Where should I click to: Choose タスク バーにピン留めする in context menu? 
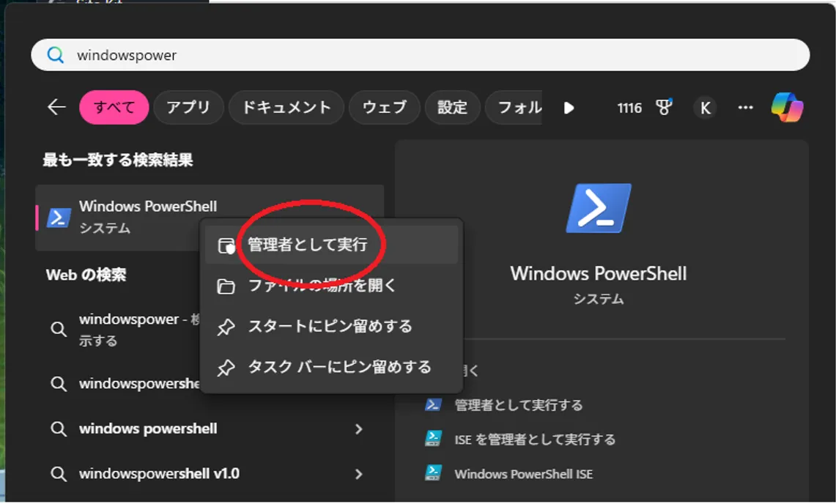331,367
